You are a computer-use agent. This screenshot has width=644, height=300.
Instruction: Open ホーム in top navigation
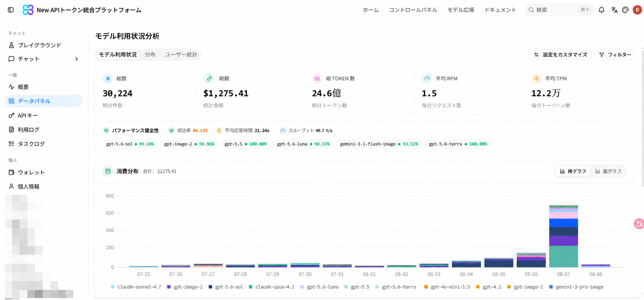371,10
